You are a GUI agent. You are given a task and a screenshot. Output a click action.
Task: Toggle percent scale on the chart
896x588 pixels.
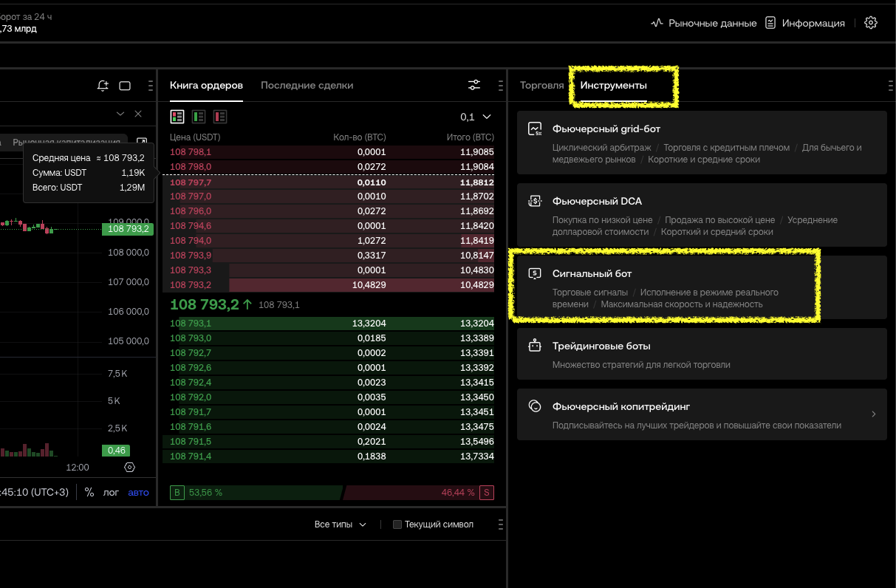pos(89,492)
